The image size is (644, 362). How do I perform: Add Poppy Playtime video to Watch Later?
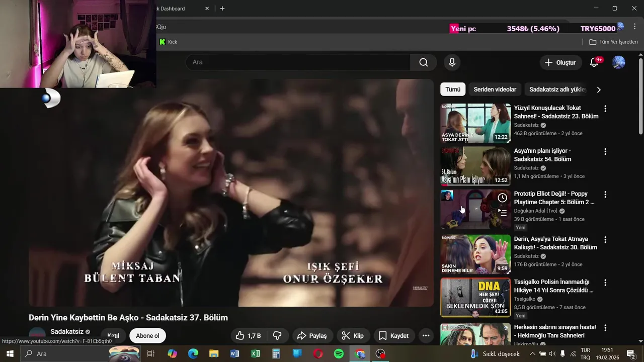(502, 198)
